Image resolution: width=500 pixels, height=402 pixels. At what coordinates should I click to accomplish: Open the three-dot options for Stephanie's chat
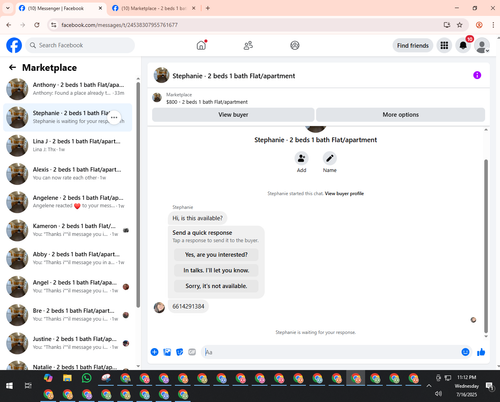(x=114, y=117)
